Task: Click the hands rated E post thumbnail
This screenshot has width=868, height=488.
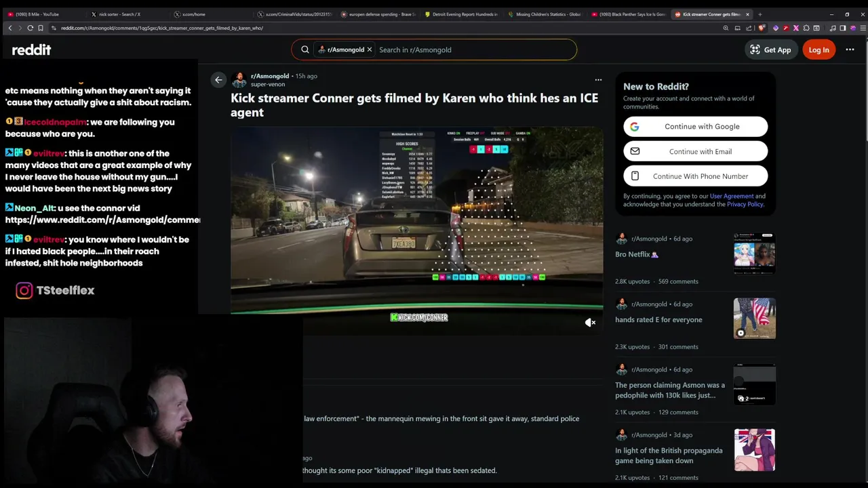Action: click(x=754, y=318)
